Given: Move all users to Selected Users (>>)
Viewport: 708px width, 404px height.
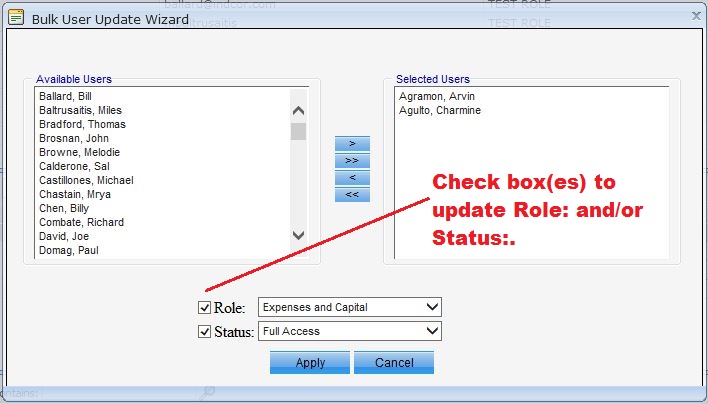Looking at the screenshot, I should (352, 161).
